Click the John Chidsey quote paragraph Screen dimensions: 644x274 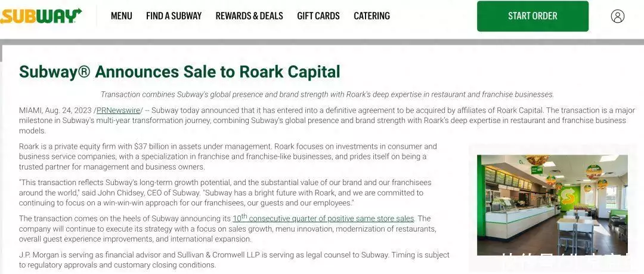point(225,193)
